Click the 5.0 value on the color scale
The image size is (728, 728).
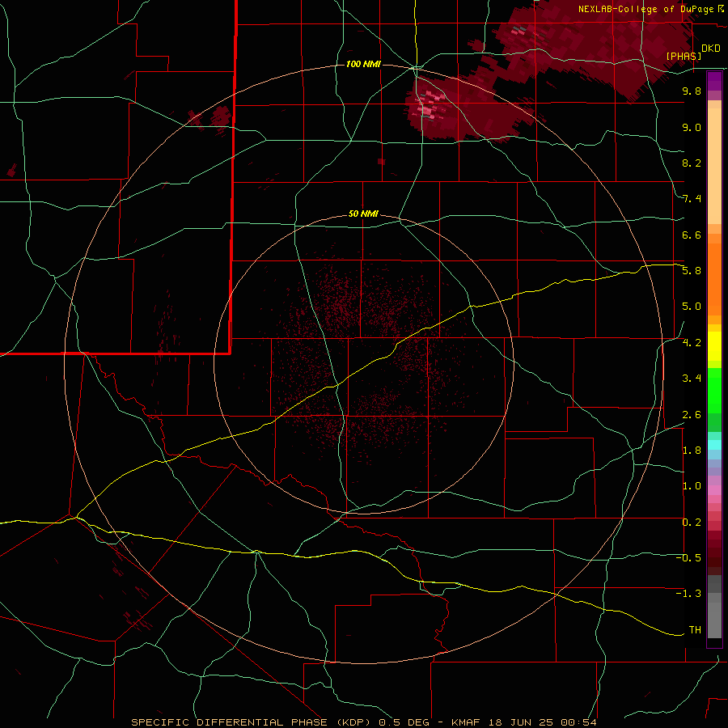tap(692, 307)
